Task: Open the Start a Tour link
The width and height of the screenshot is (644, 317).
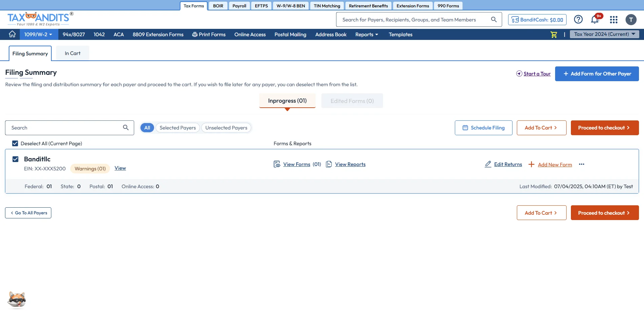Action: [537, 73]
